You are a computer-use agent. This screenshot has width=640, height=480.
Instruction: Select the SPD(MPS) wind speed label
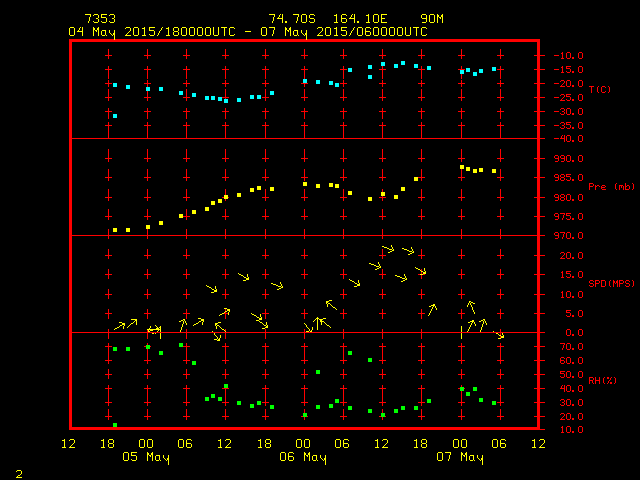click(611, 284)
